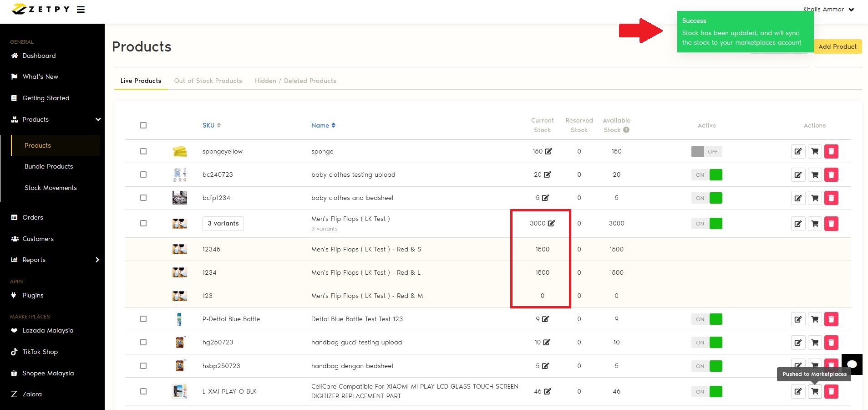The height and width of the screenshot is (410, 868).
Task: Open Hidden / Deleted Products tab
Action: (x=295, y=81)
